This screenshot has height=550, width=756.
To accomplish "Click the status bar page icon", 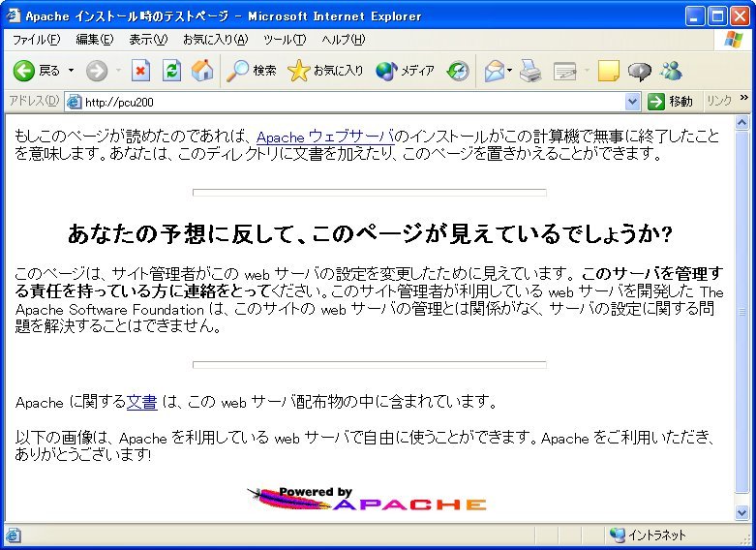I will [x=13, y=535].
